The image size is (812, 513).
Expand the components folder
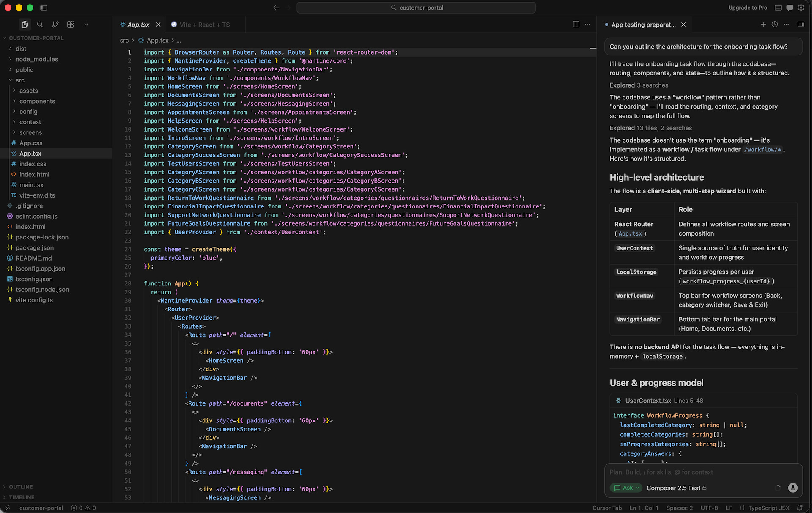point(37,101)
